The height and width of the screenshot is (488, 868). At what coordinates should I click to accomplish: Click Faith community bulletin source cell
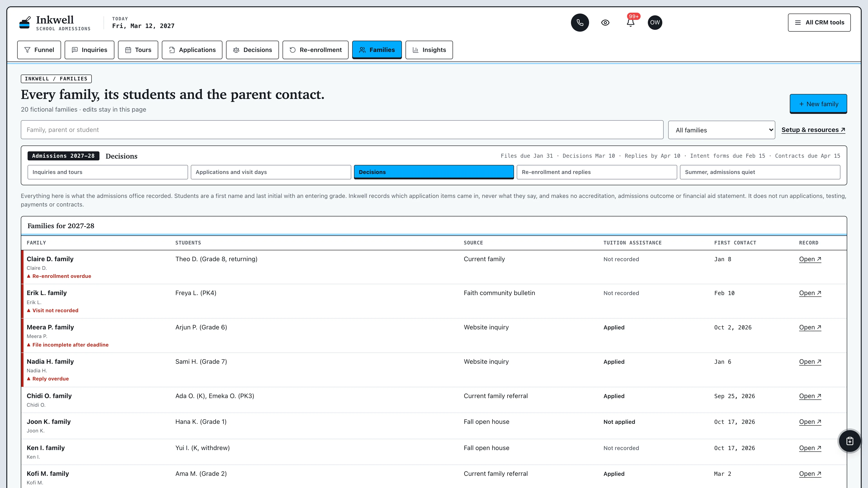click(x=499, y=293)
